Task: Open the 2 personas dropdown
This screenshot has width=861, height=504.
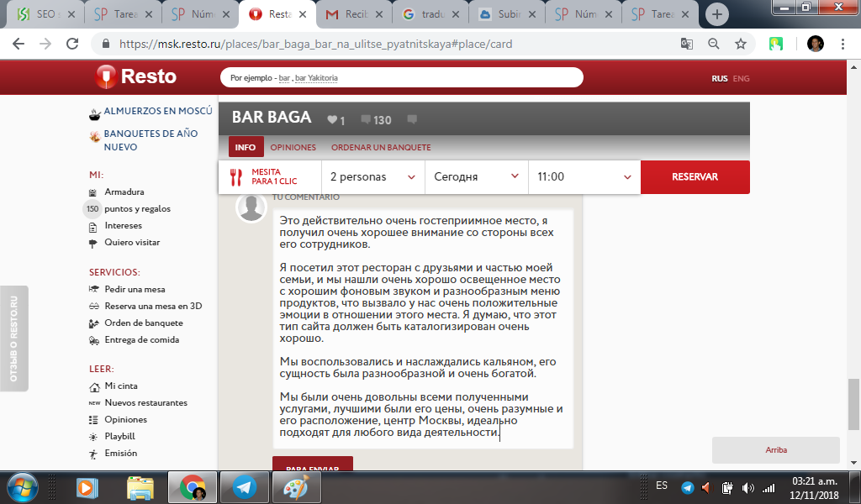Action: click(373, 176)
